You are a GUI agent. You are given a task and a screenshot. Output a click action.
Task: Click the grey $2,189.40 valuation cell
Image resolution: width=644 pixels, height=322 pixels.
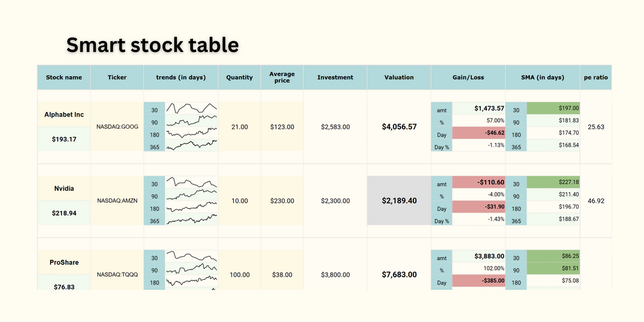[x=399, y=200]
